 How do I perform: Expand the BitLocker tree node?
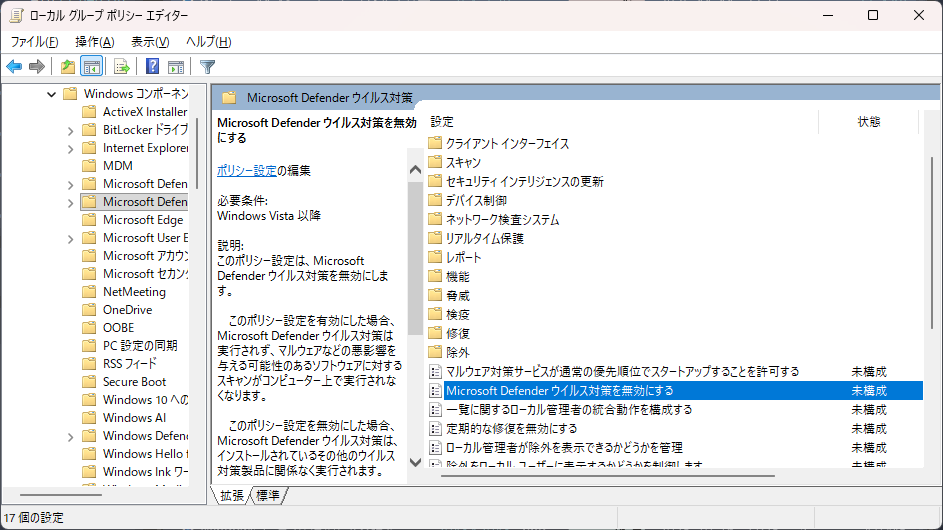pos(70,130)
